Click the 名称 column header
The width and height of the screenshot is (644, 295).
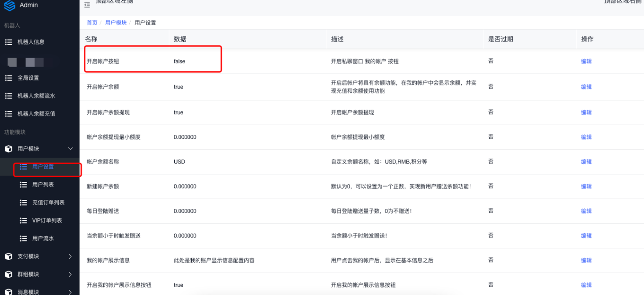(91, 39)
